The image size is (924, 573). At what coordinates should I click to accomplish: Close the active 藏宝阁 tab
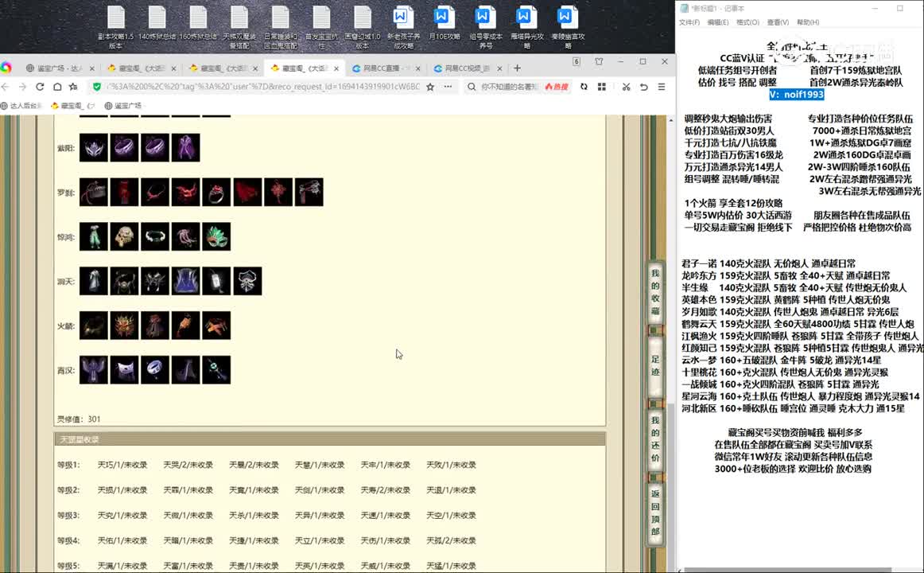[x=336, y=68]
